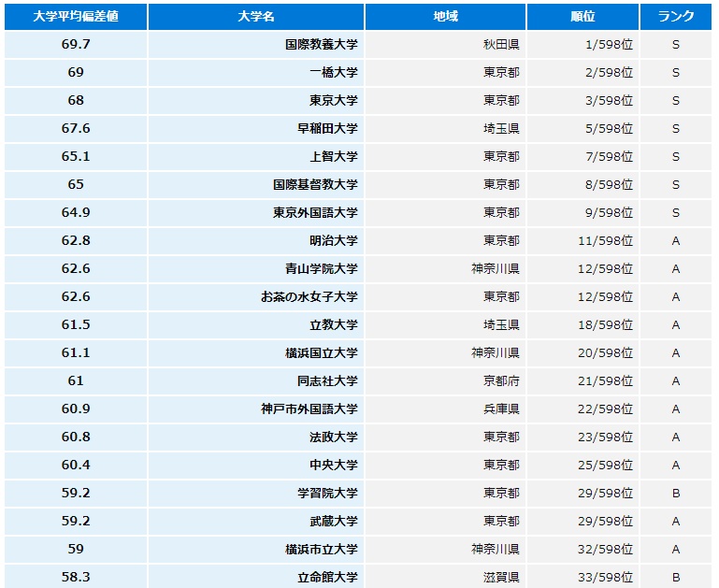Click the 3/598位 rank cell
The height and width of the screenshot is (588, 719).
pyautogui.click(x=582, y=100)
